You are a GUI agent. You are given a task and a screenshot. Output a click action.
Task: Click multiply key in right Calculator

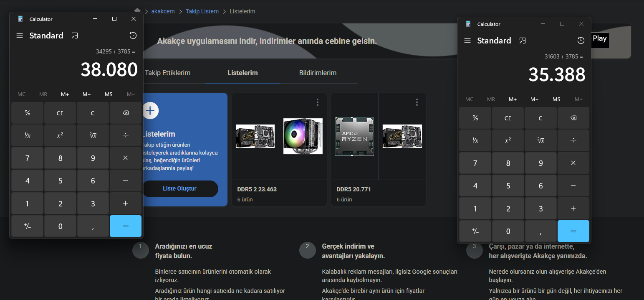pos(573,163)
